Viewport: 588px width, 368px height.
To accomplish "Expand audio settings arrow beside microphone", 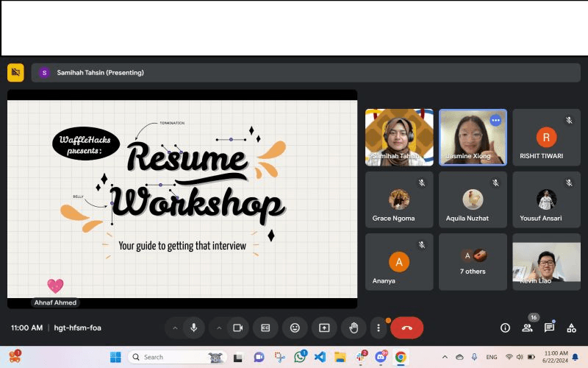I will tap(175, 328).
